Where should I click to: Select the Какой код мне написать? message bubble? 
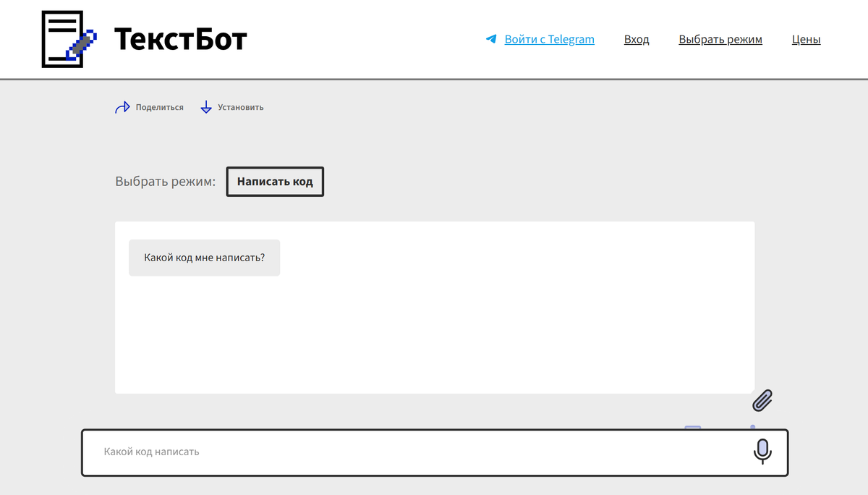click(204, 258)
